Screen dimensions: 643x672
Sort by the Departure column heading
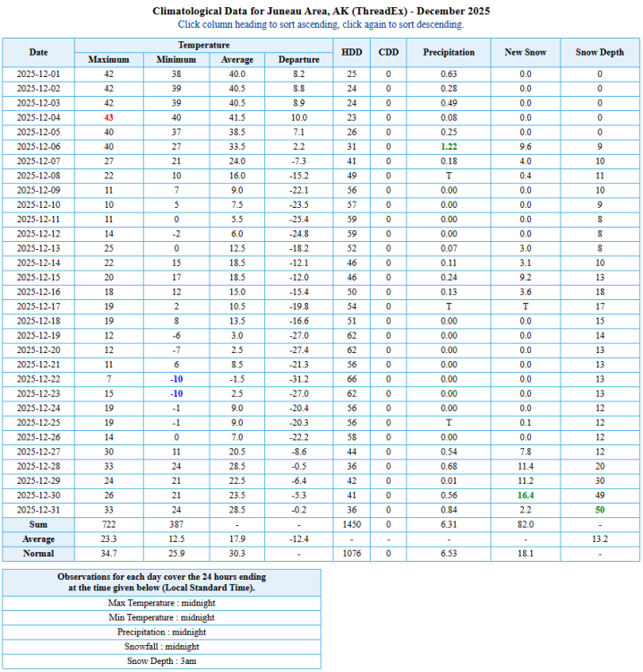(x=299, y=59)
